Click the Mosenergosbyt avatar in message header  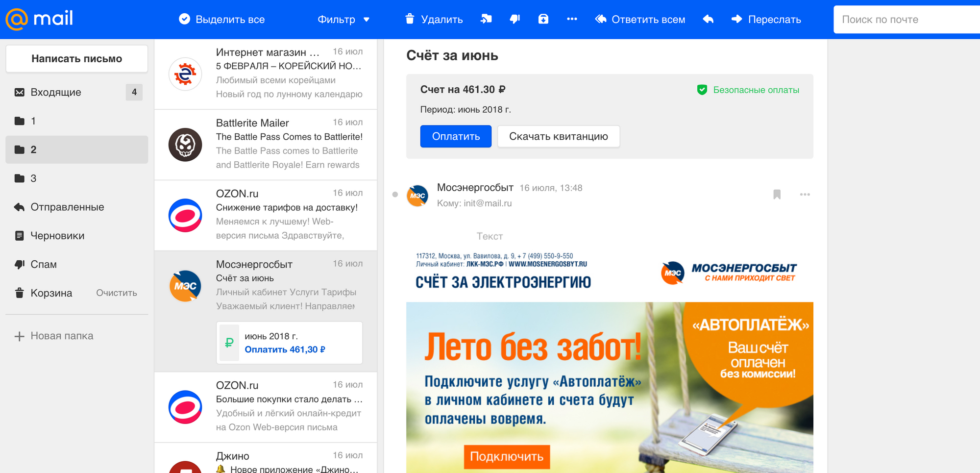pos(417,195)
